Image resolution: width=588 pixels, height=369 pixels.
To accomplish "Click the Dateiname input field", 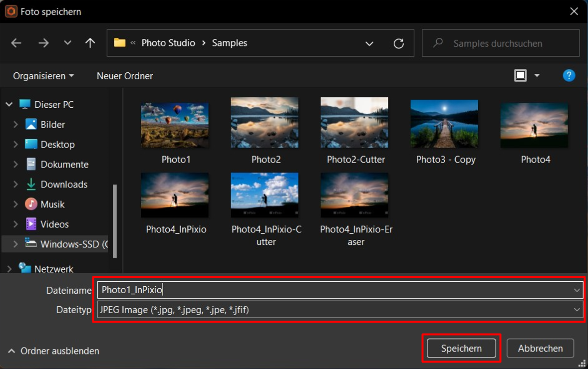I will (x=340, y=290).
